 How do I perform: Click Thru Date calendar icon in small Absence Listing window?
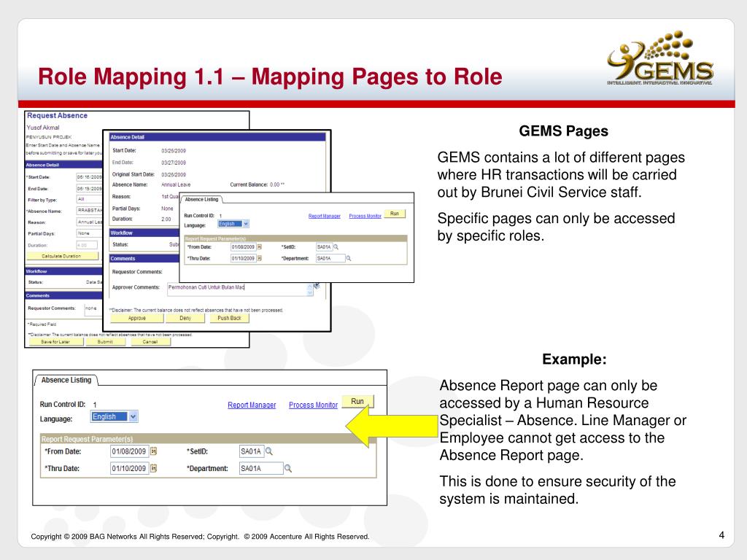tap(259, 258)
